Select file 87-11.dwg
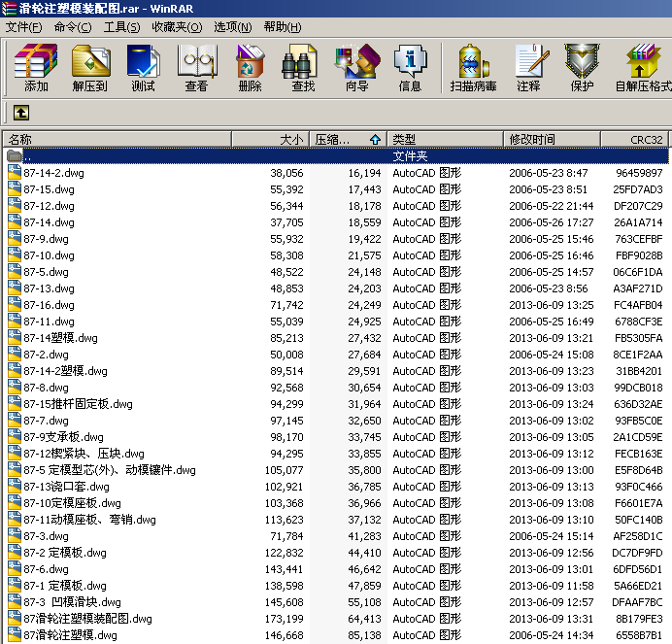Viewport: 672px width, 644px height. [x=49, y=322]
